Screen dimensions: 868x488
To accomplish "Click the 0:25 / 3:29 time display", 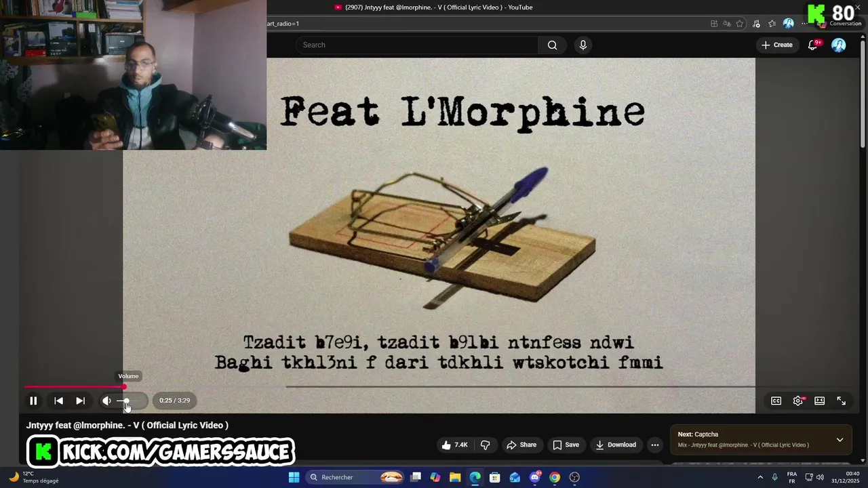I will click(x=174, y=401).
